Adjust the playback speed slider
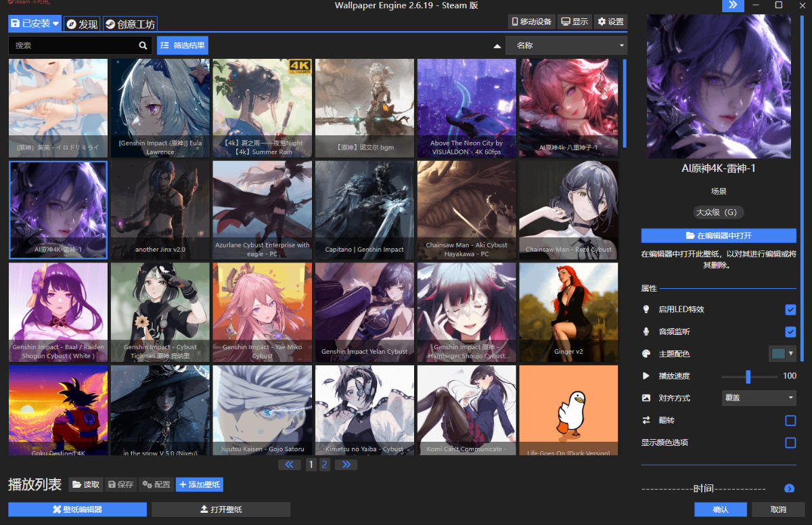812x525 pixels. 748,376
